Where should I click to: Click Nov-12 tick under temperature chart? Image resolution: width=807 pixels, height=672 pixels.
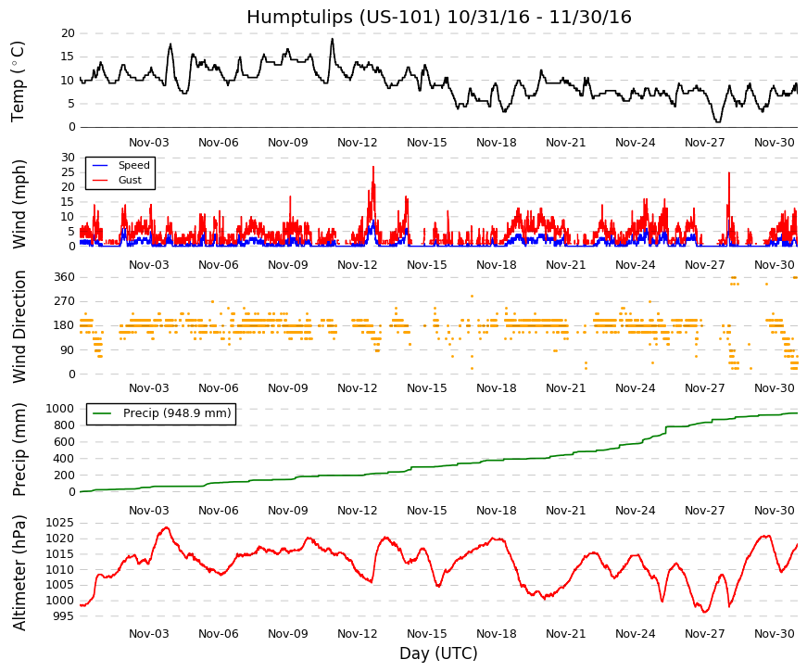pos(358,143)
